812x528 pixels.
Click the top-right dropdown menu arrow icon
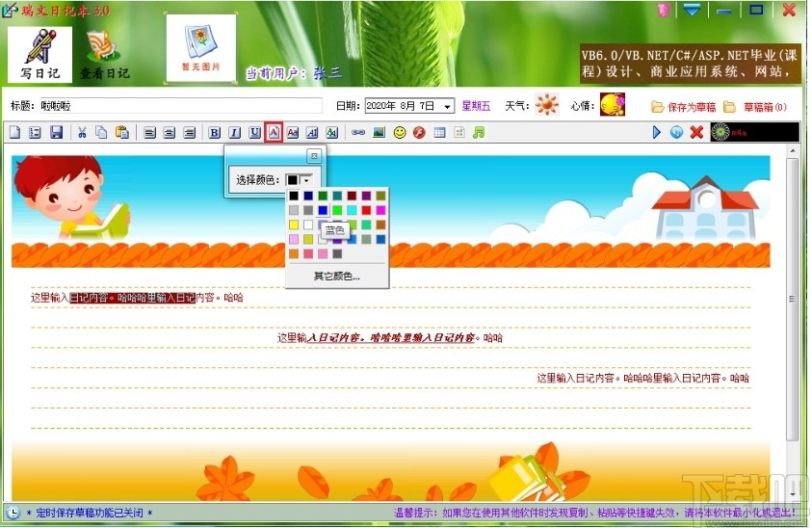[692, 10]
